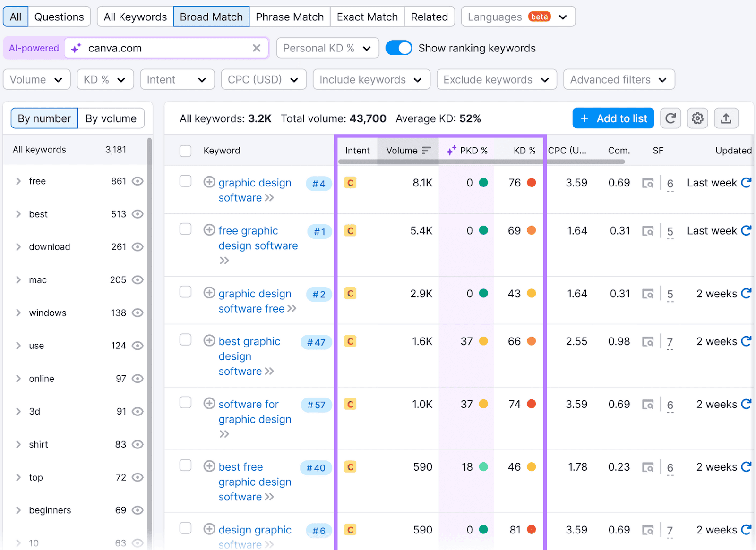Disable the Show ranking keywords toggle
This screenshot has height=550, width=756.
click(x=398, y=48)
